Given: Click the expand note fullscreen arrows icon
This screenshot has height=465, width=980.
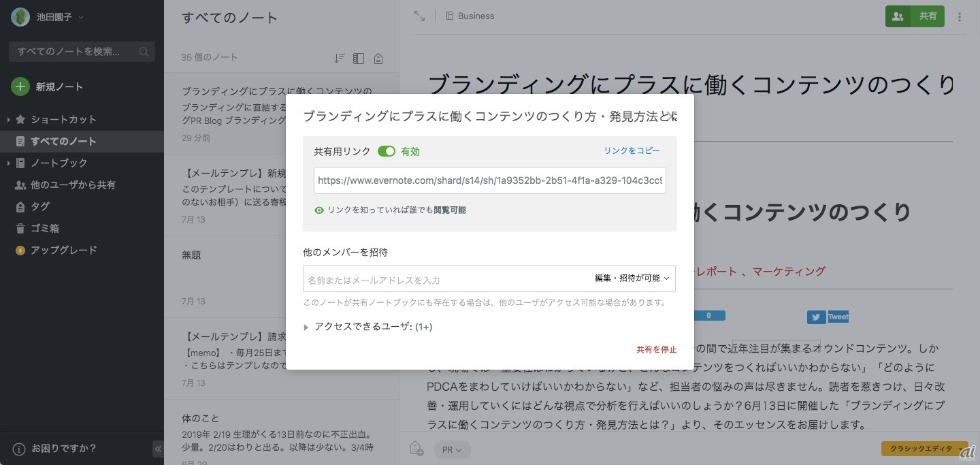Looking at the screenshot, I should coord(419,16).
